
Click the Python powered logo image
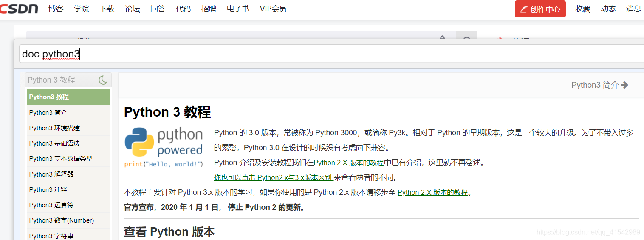point(164,147)
